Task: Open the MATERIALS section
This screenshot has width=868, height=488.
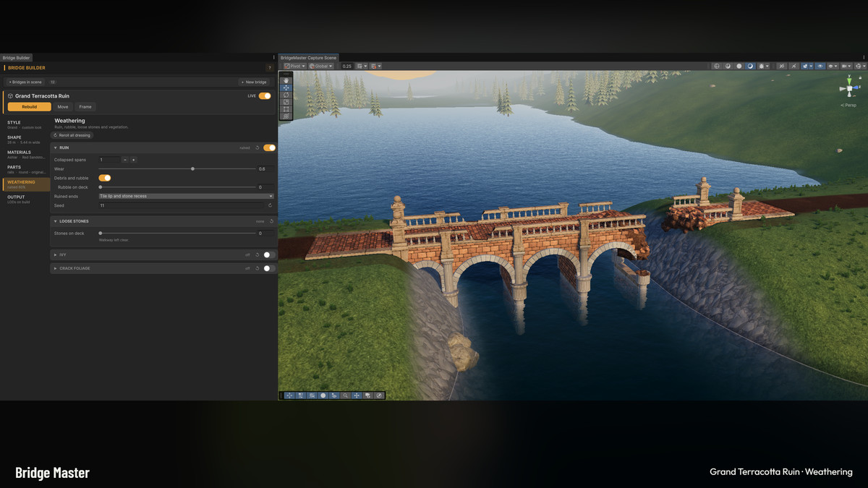Action: click(25, 155)
